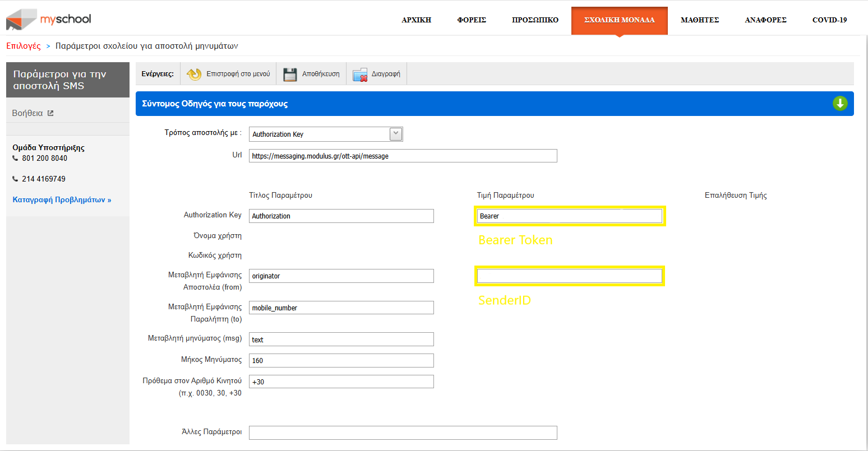Image resolution: width=868 pixels, height=451 pixels.
Task: Click the delete folder icon
Action: (x=360, y=74)
